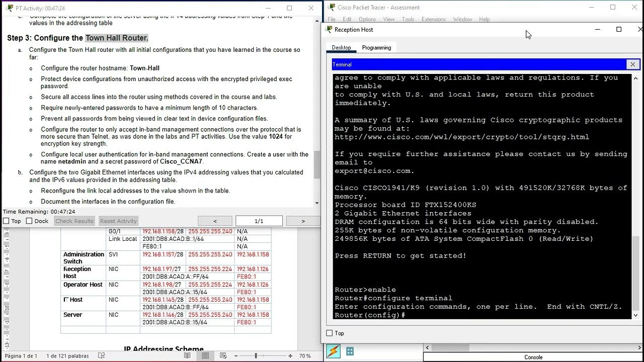Viewport: 644px width, 362px height.
Task: Toggle the Top checkbox in PT Activity window
Action: coord(6,221)
